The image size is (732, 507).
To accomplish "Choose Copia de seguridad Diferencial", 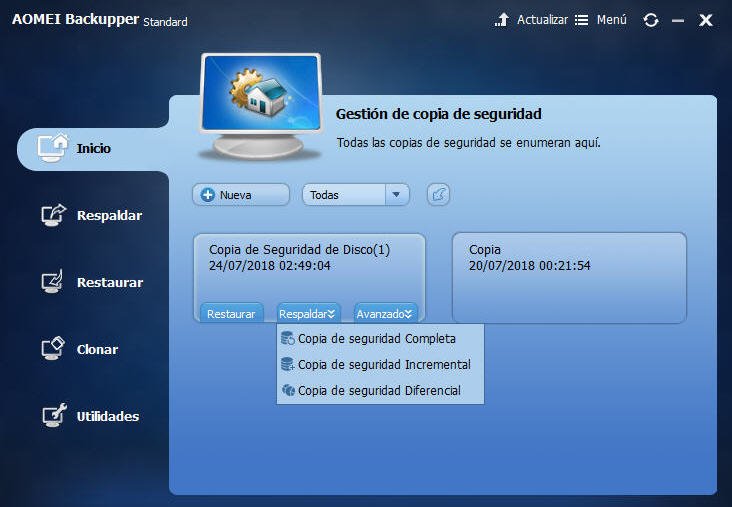I will tap(380, 390).
